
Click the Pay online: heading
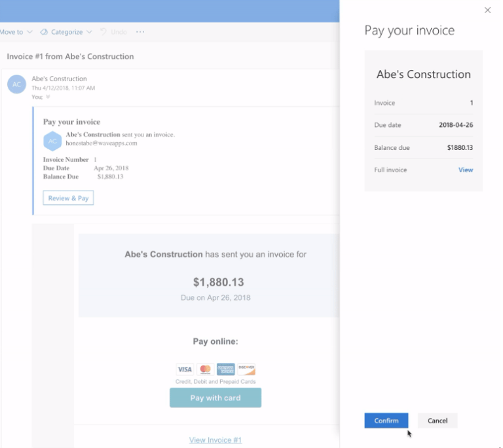click(x=215, y=341)
